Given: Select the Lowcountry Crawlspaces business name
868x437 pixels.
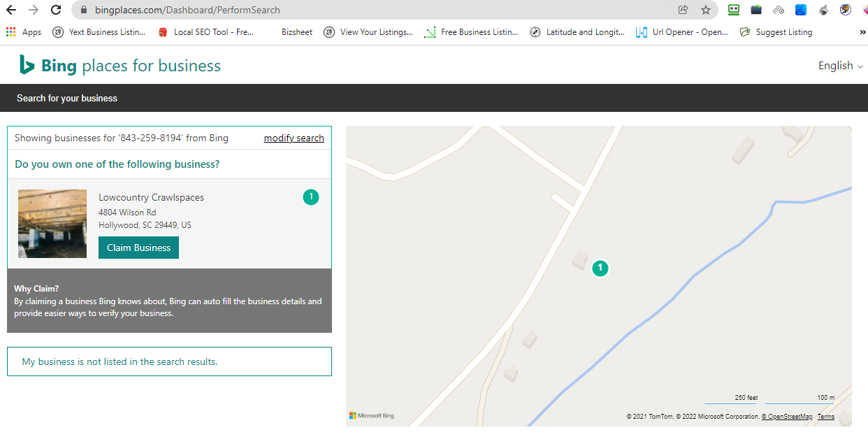Looking at the screenshot, I should click(x=151, y=197).
